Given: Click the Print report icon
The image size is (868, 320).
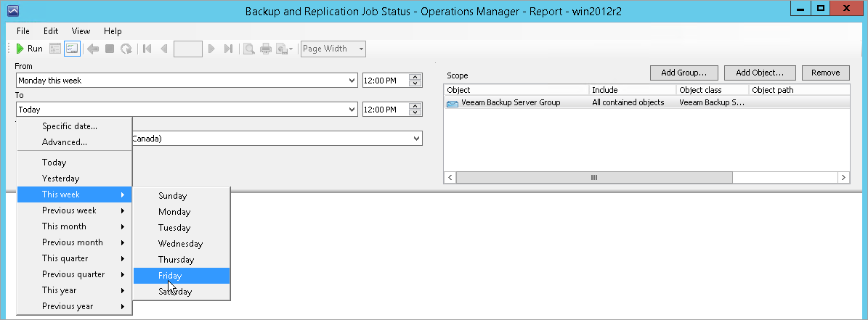Looking at the screenshot, I should (x=266, y=49).
